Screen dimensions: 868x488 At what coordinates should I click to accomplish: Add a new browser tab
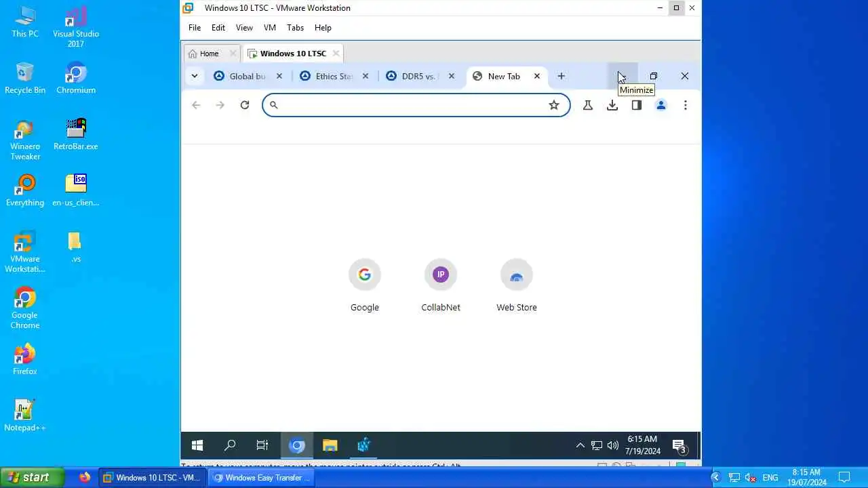(561, 76)
